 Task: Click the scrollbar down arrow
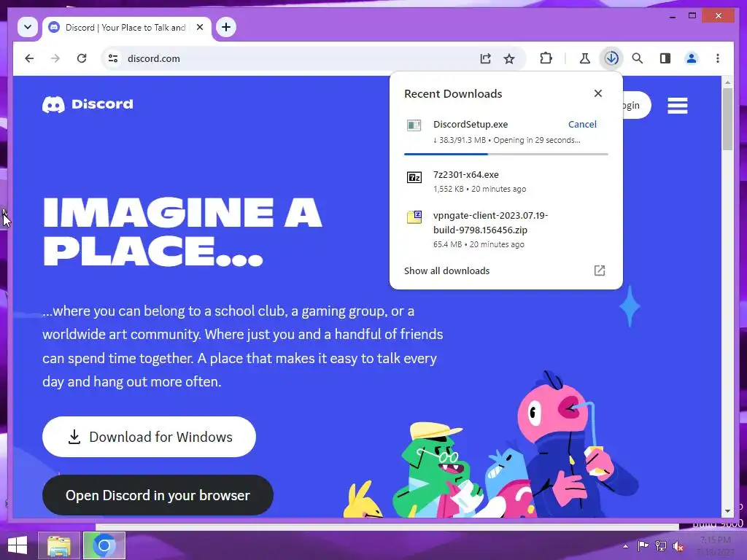(x=727, y=511)
